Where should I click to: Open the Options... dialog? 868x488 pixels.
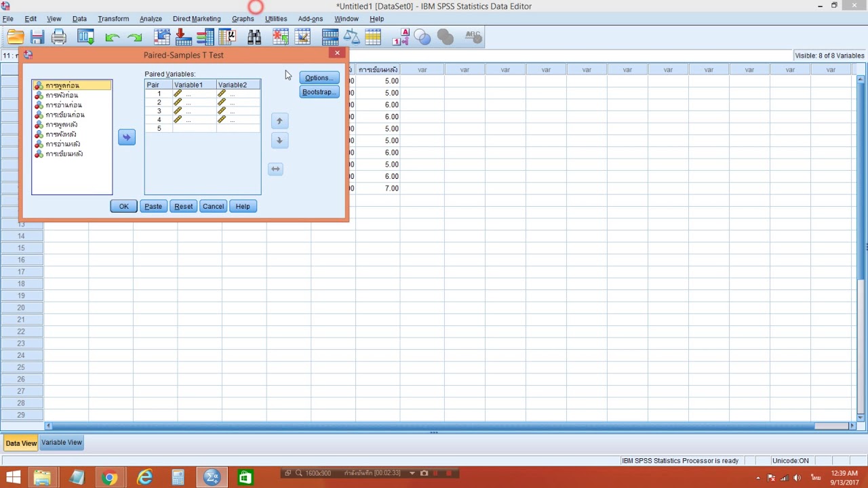[319, 78]
